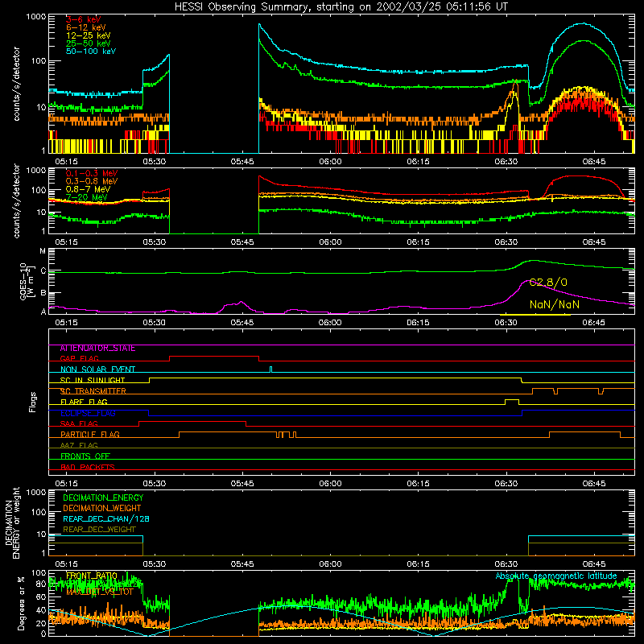Select the BAD_PACKETS flag label
Screen dimensions: 644x644
tap(88, 467)
